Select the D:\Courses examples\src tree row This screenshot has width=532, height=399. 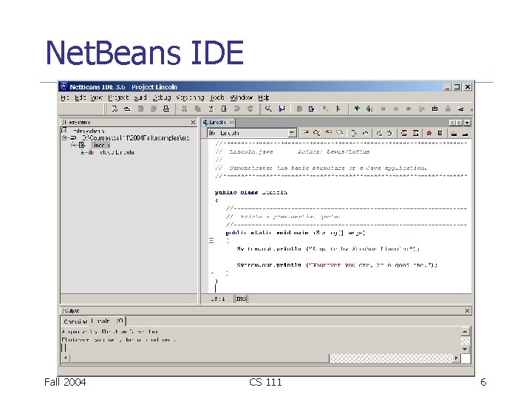coord(126,138)
